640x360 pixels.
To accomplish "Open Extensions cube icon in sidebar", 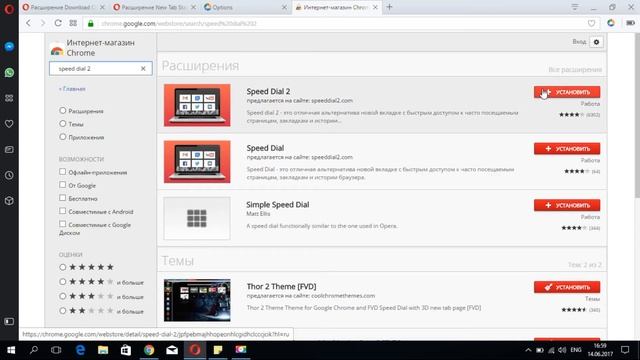I will [x=9, y=201].
